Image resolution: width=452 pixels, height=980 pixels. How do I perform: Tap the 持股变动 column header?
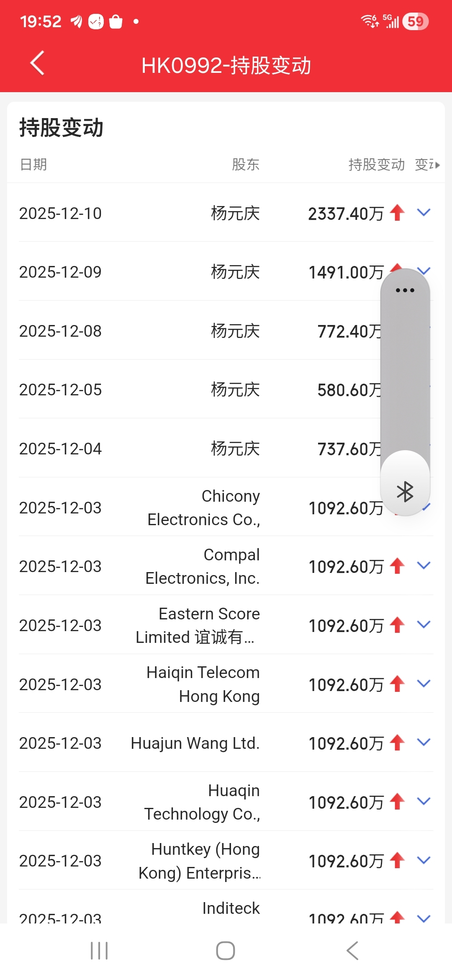376,165
